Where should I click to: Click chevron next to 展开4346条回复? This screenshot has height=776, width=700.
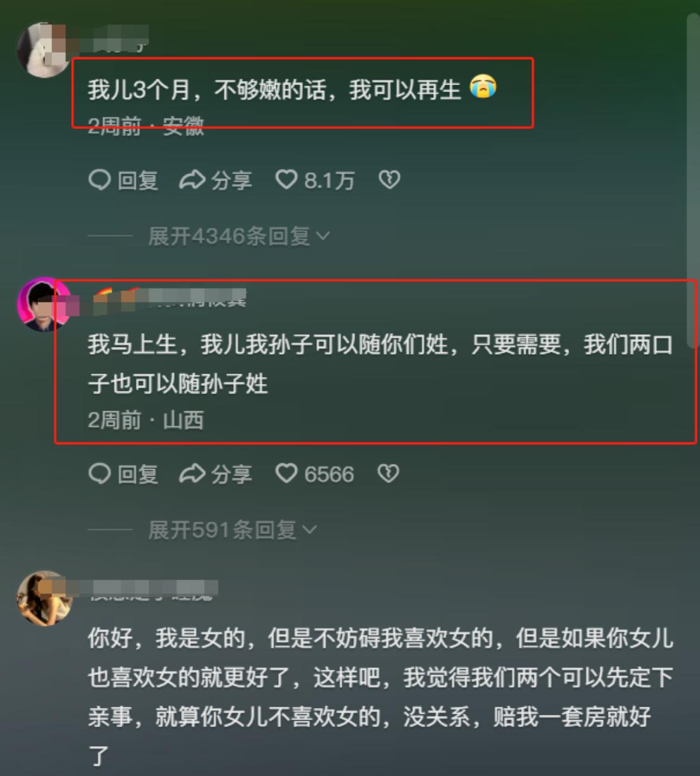pos(323,236)
